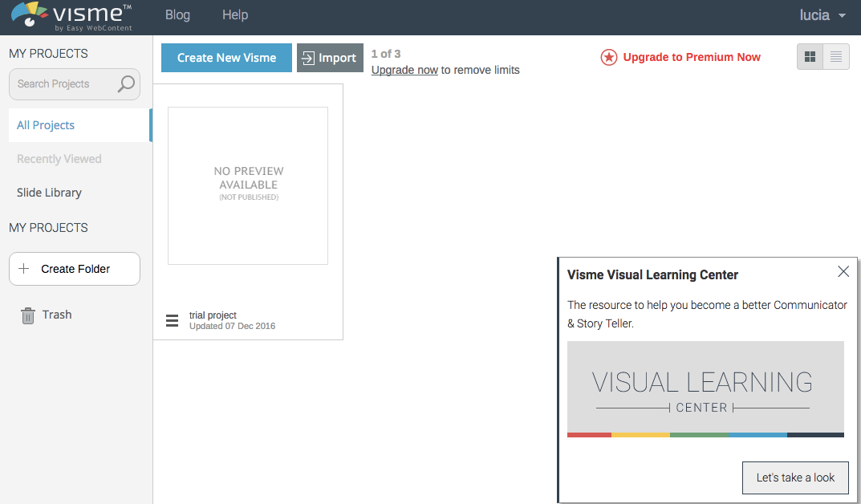The height and width of the screenshot is (504, 861).
Task: Open the trial project thumbnail
Action: (248, 185)
